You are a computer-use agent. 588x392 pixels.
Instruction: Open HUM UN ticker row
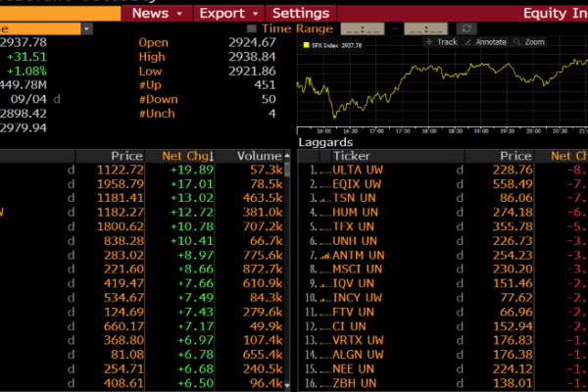[355, 213]
